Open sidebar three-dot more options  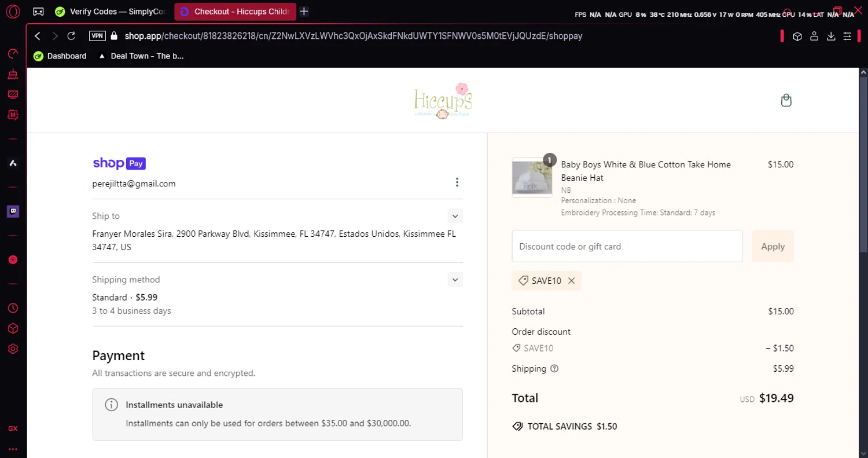tap(13, 449)
